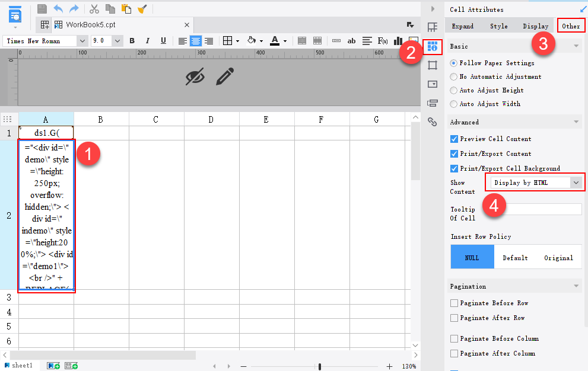This screenshot has width=588, height=371.
Task: Open the hyperlink panel icon in sidebar
Action: pyautogui.click(x=433, y=122)
